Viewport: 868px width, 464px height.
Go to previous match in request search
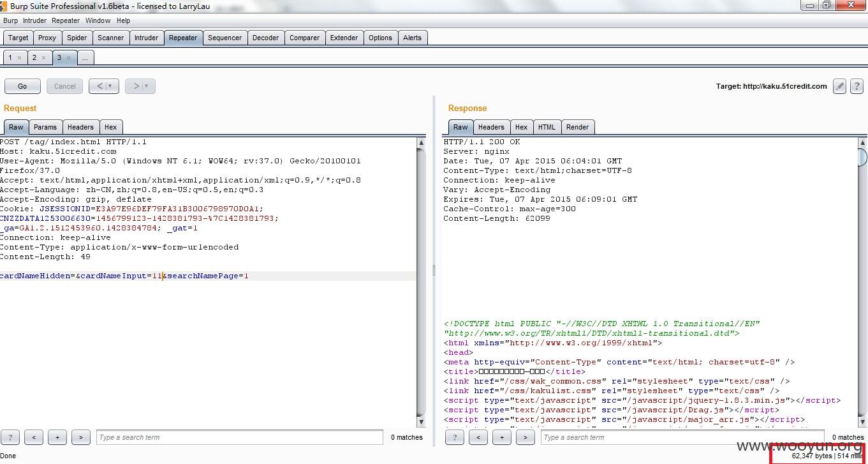33,437
